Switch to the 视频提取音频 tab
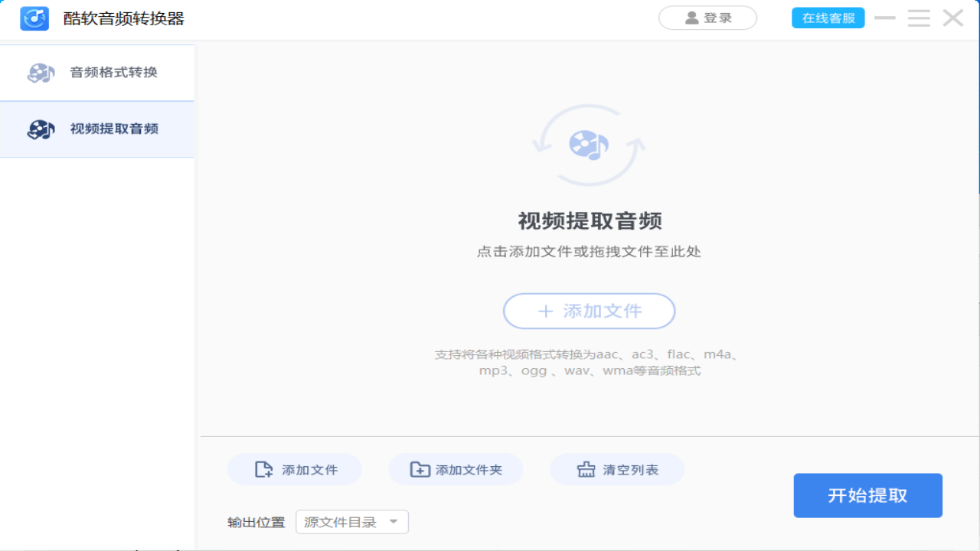The image size is (980, 551). click(x=97, y=129)
